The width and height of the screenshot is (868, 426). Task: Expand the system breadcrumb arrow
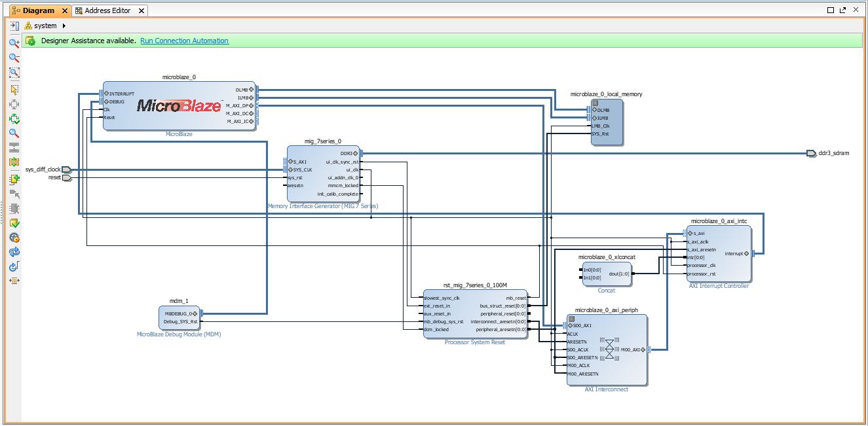64,26
